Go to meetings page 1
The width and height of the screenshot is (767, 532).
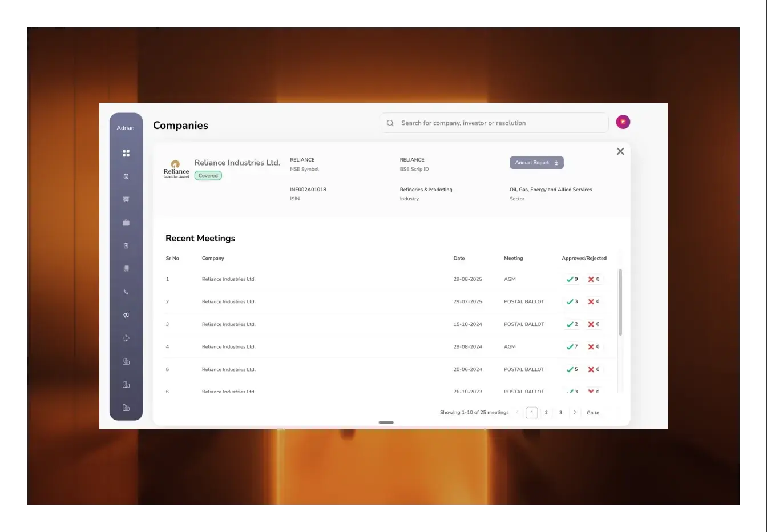click(x=532, y=413)
